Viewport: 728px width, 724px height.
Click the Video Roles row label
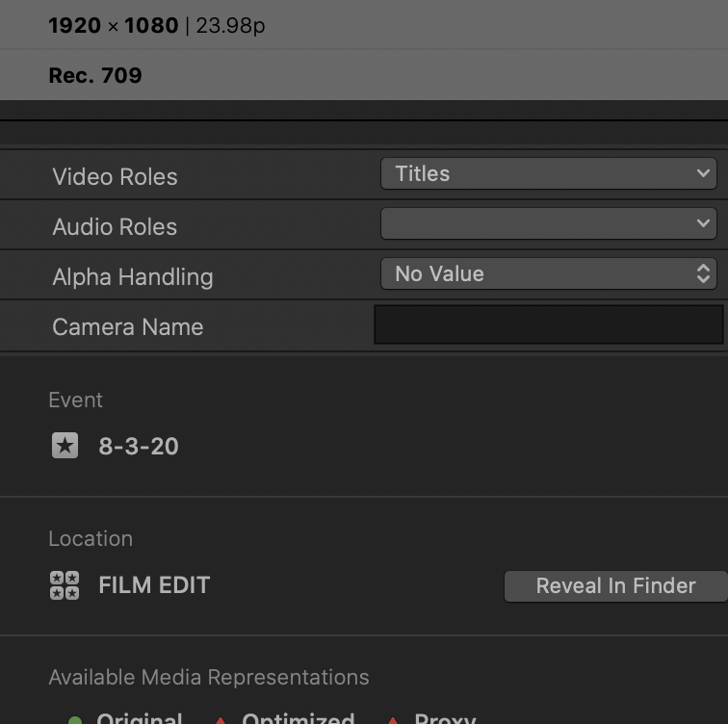115,177
